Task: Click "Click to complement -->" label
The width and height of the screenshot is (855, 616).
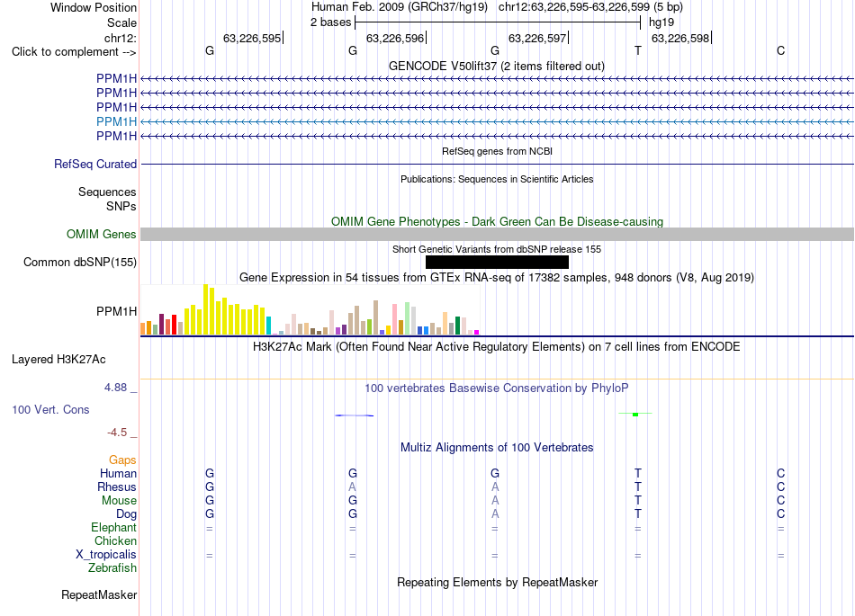Action: (74, 52)
